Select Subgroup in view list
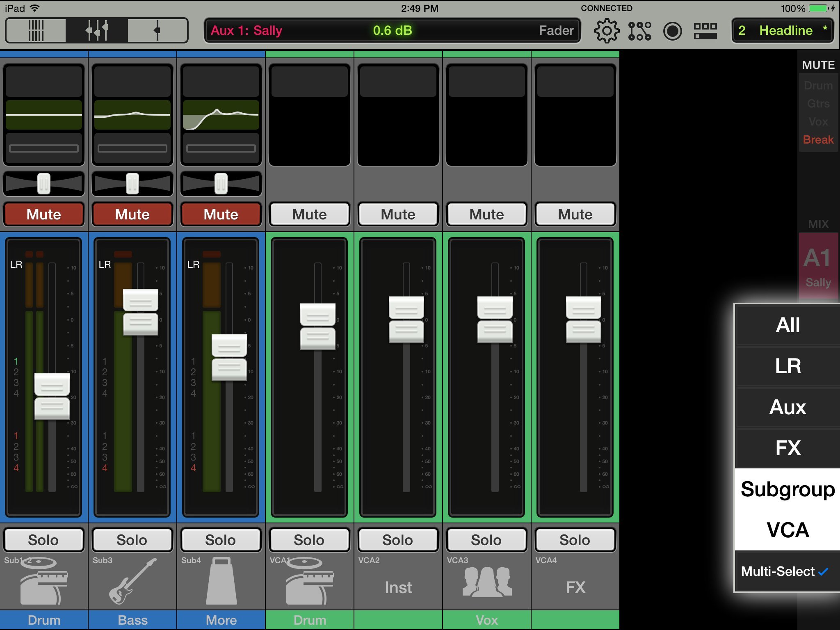This screenshot has height=630, width=840. (787, 489)
